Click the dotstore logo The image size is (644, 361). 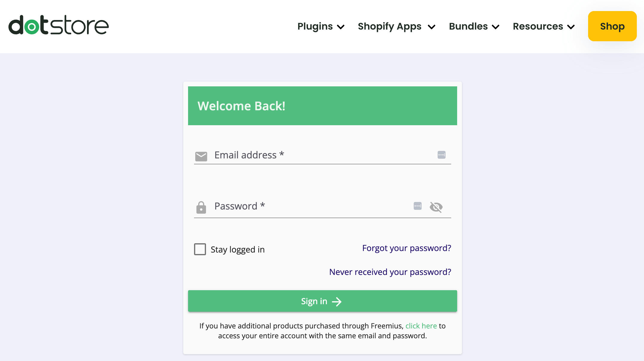point(59,25)
